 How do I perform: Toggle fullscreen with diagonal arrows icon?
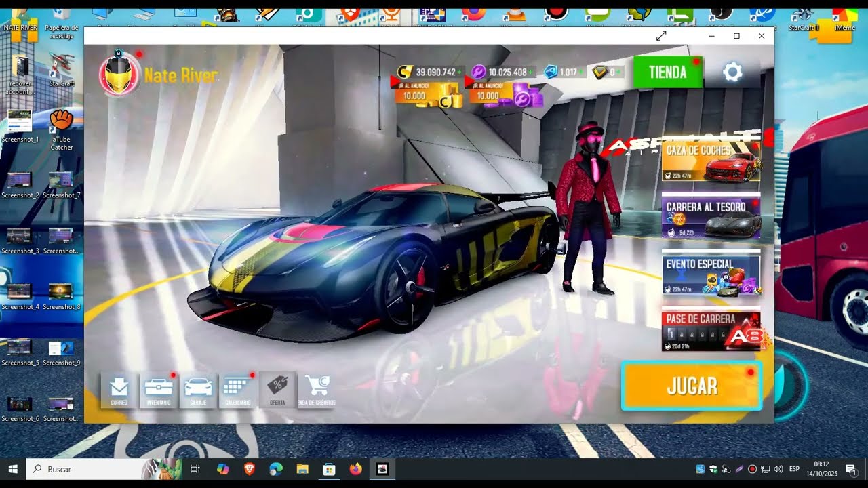pyautogui.click(x=661, y=36)
